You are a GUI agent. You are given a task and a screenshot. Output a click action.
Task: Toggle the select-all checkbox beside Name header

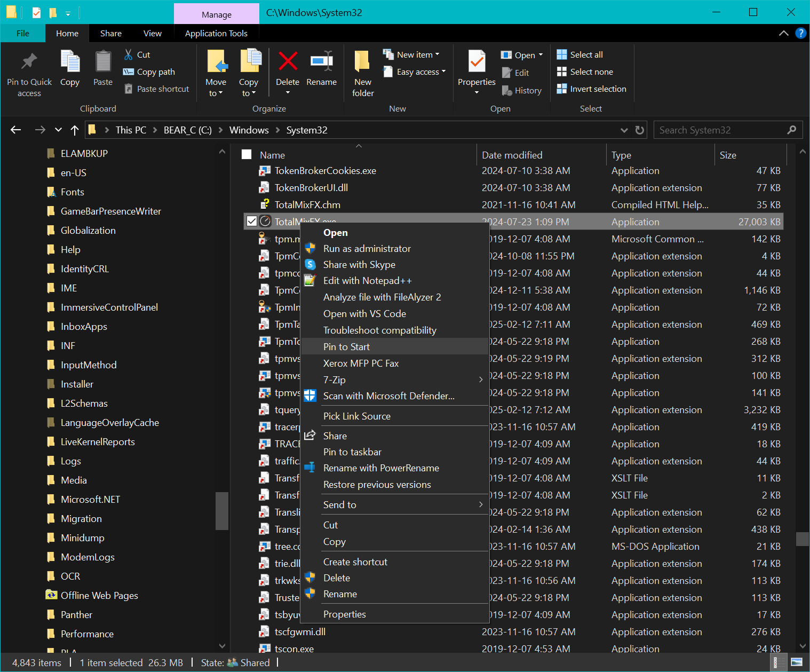(x=247, y=155)
